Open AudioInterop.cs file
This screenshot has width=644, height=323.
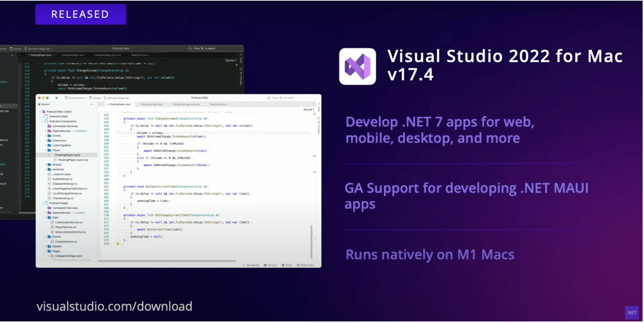click(x=60, y=179)
